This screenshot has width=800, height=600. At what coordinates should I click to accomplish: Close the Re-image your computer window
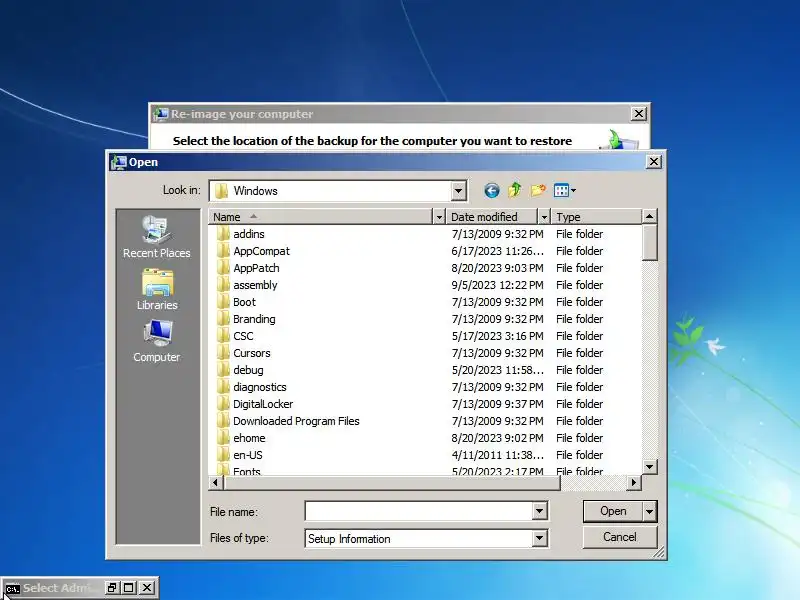click(x=639, y=114)
